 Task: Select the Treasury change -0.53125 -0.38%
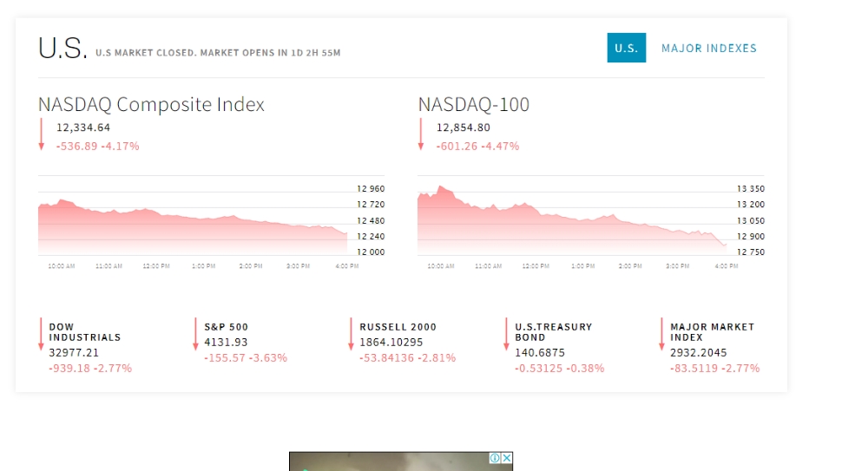(560, 368)
